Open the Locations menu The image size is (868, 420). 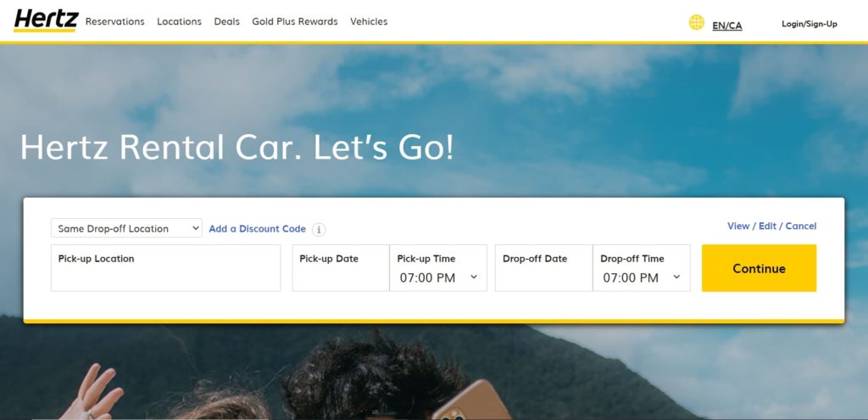(x=179, y=22)
